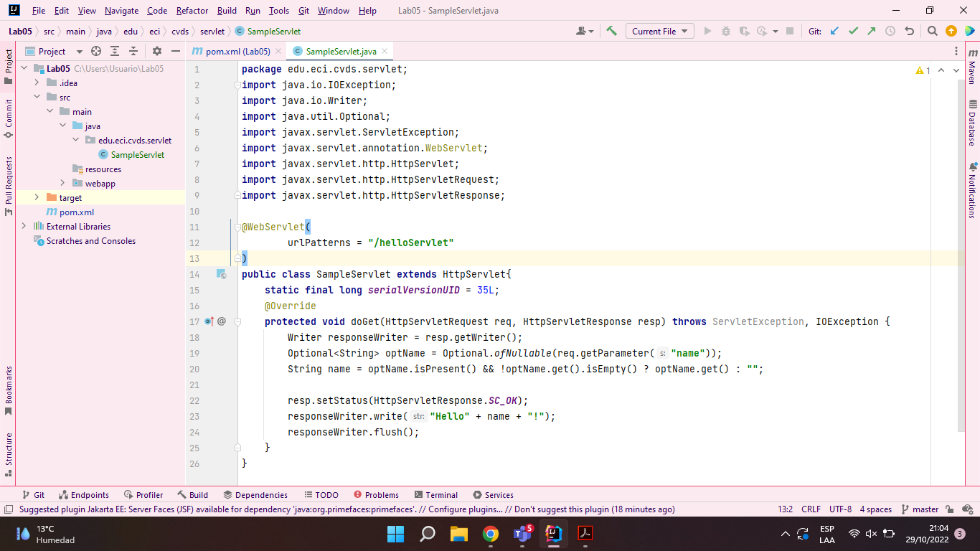Click Git Push green arrow icon
The height and width of the screenshot is (551, 980).
coord(871,31)
